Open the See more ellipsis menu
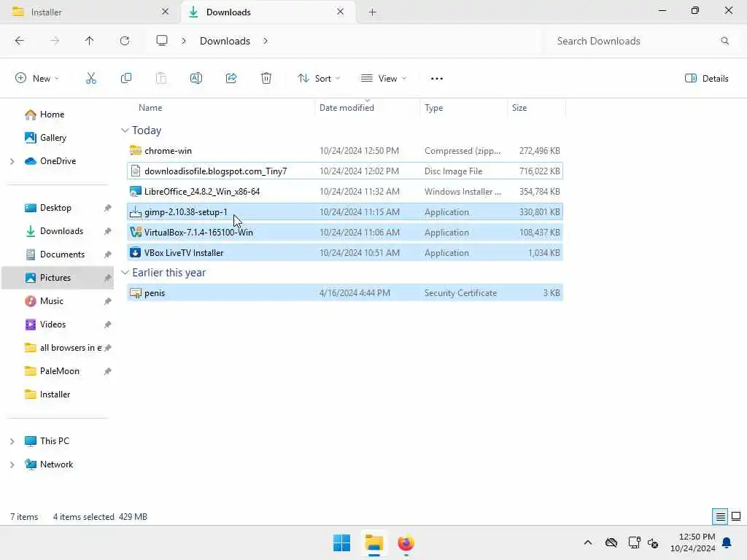747x560 pixels. tap(437, 79)
